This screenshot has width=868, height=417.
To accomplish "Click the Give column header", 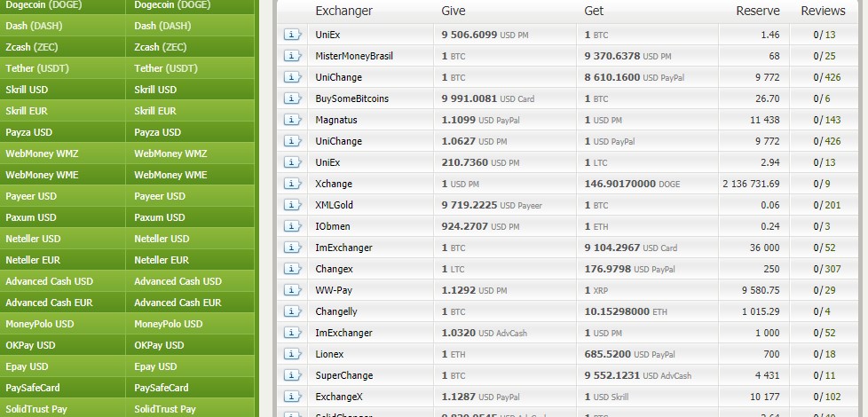I will pyautogui.click(x=454, y=11).
